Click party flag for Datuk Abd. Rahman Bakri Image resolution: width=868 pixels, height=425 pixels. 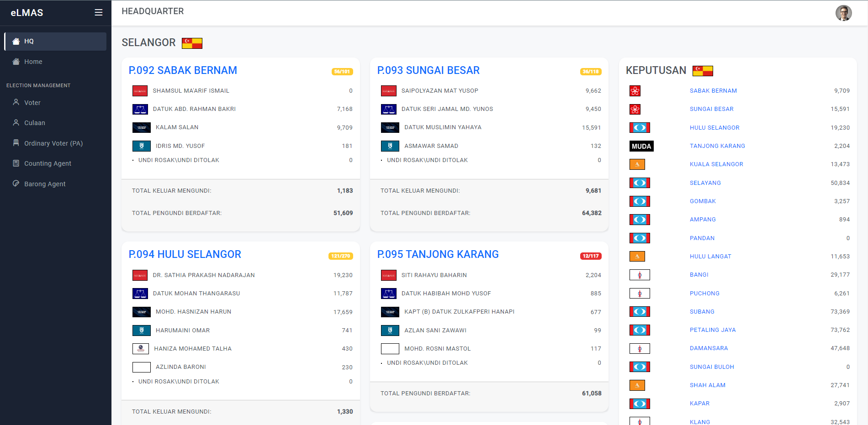point(140,109)
